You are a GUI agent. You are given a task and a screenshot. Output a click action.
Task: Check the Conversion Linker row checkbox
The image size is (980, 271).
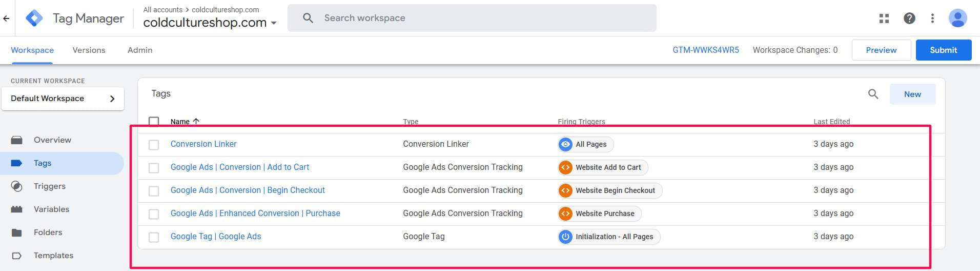click(x=154, y=145)
